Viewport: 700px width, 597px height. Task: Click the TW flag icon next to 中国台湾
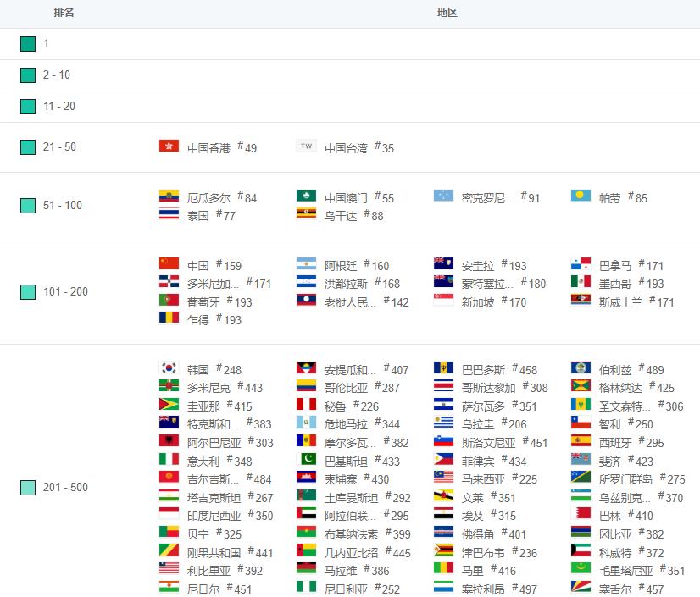click(x=306, y=146)
